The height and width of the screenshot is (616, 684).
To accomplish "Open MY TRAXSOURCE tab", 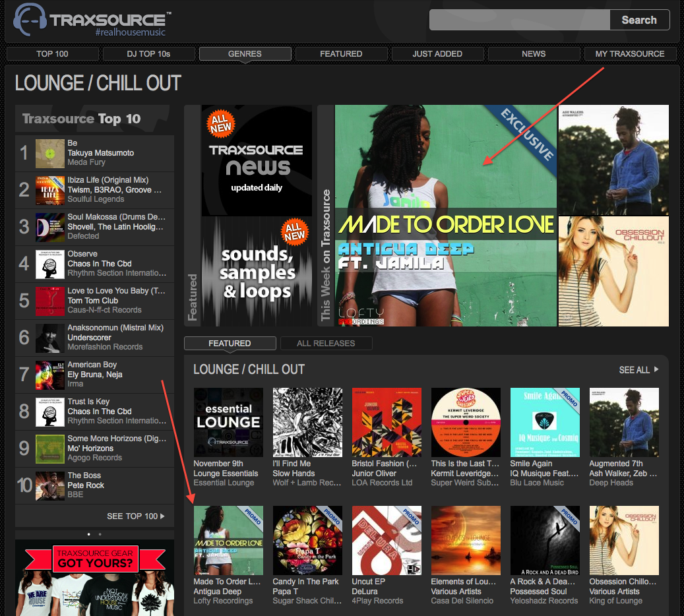I will click(x=630, y=53).
